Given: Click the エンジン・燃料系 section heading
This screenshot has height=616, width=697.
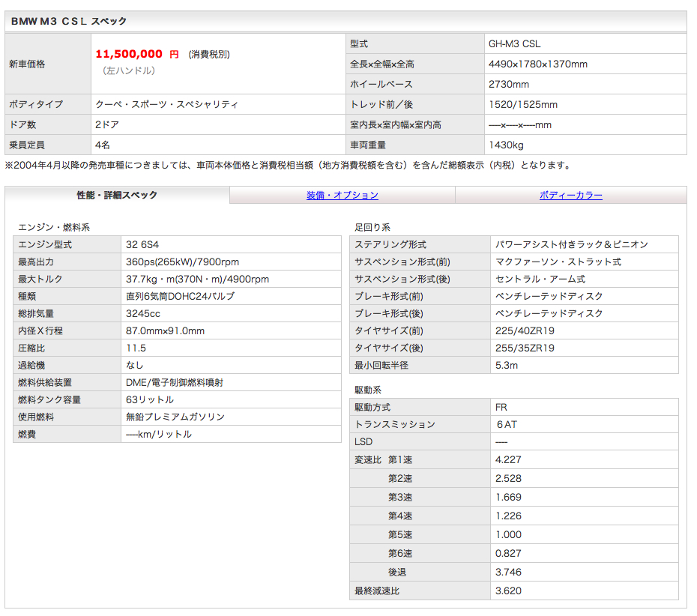Looking at the screenshot, I should click(54, 227).
